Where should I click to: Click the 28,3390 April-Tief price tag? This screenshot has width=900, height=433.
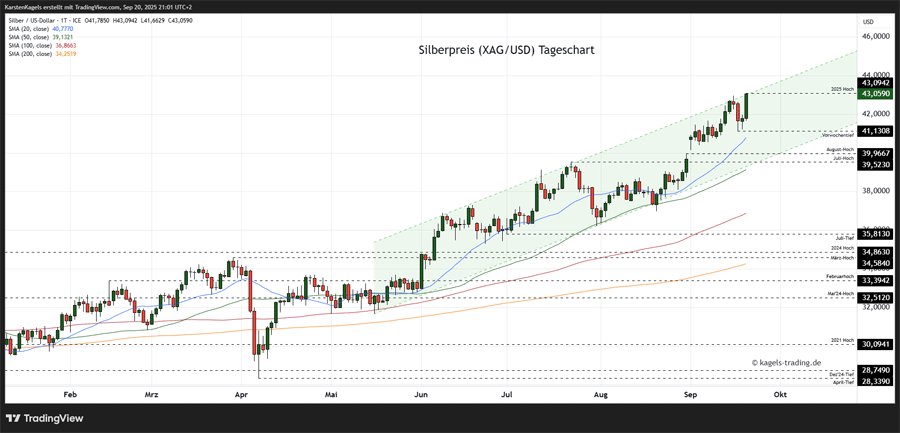click(x=876, y=381)
